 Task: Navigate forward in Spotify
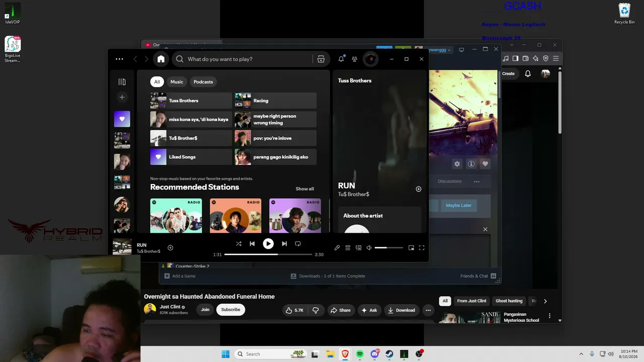[x=146, y=59]
